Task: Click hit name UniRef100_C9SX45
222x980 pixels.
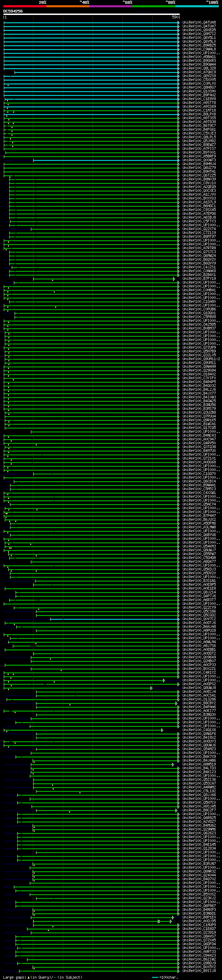Action: coord(199,210)
